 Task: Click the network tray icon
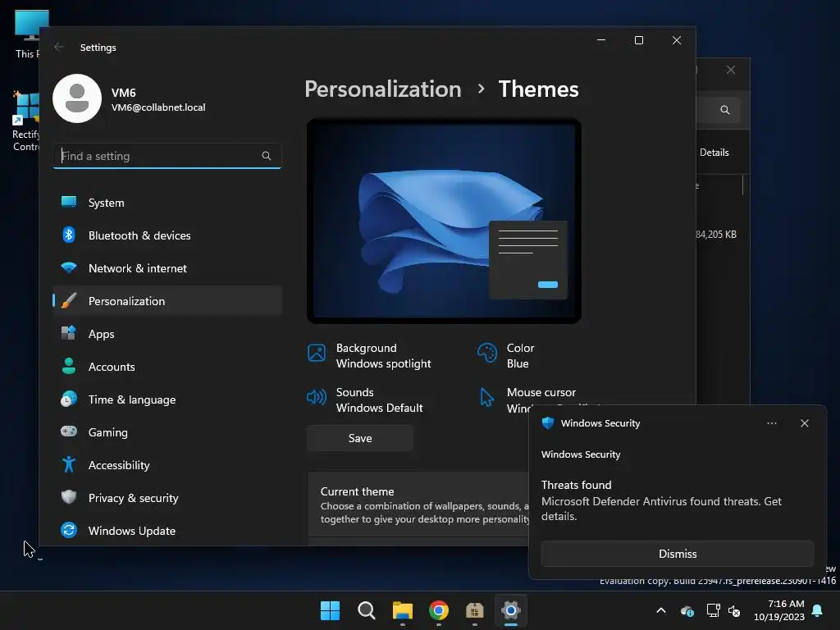pos(713,610)
